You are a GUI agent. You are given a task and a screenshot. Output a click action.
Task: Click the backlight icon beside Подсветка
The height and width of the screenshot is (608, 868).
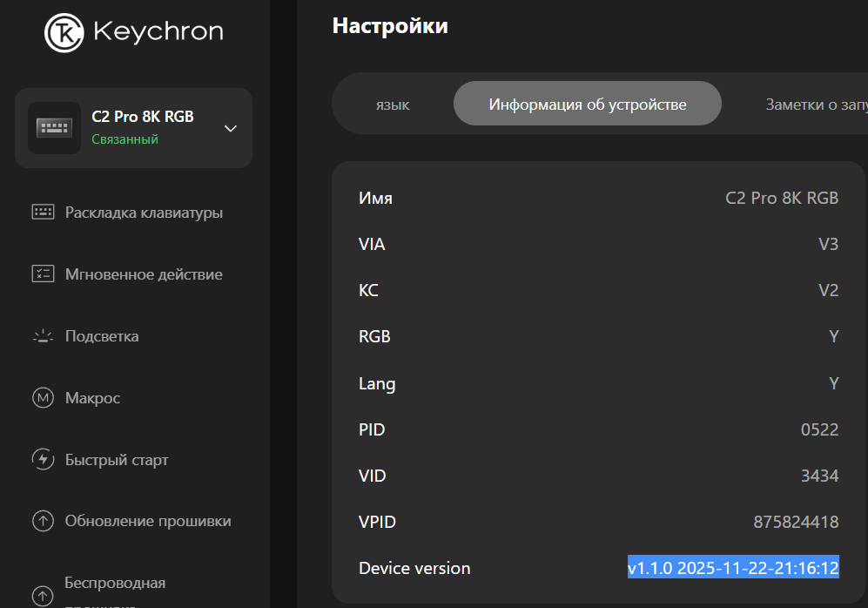coord(43,336)
